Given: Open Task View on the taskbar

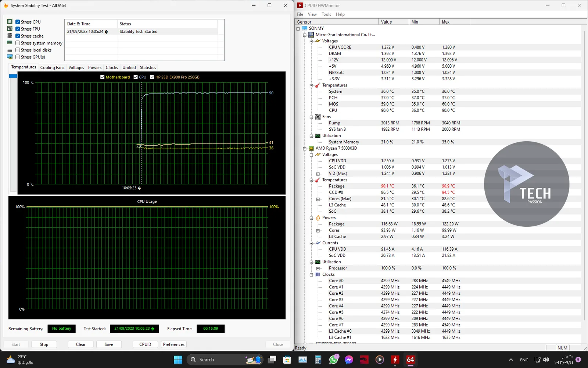Looking at the screenshot, I should 272,360.
